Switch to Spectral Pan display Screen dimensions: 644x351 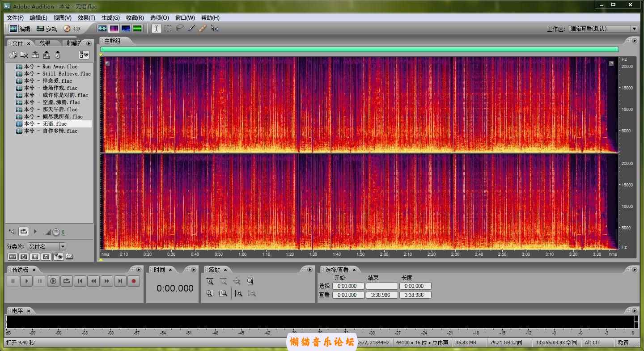(x=126, y=28)
